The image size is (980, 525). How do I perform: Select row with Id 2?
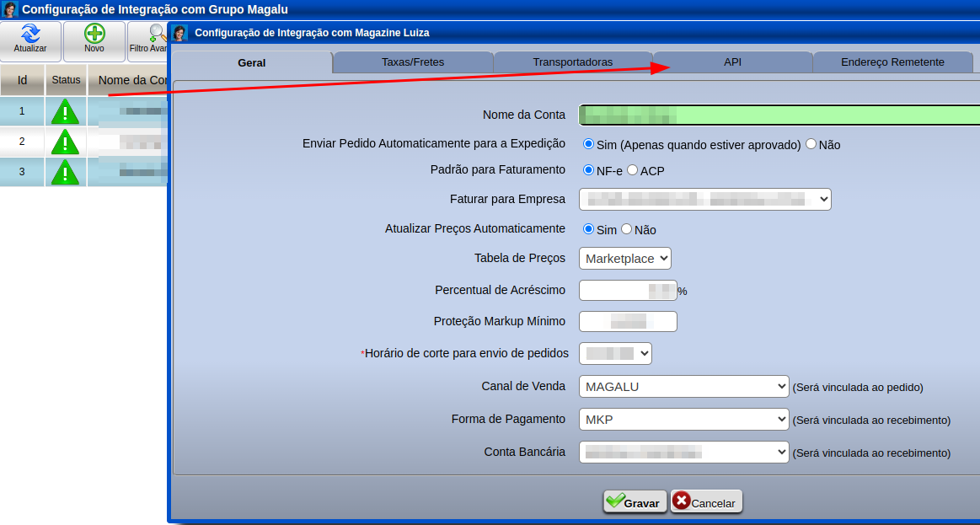(83, 142)
